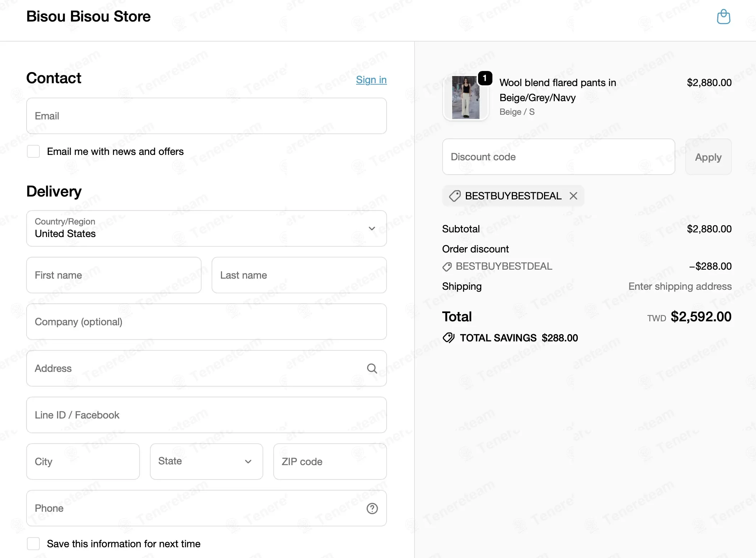Remove the BESTBUYBESTDEAL discount code with X
Viewport: 756px width, 558px height.
[x=573, y=196]
